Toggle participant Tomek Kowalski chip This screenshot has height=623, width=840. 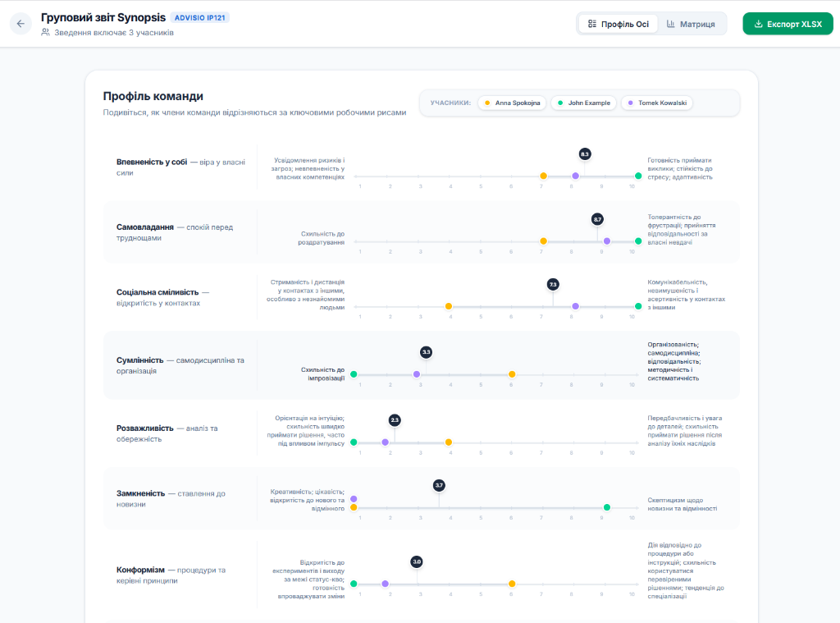coord(657,103)
